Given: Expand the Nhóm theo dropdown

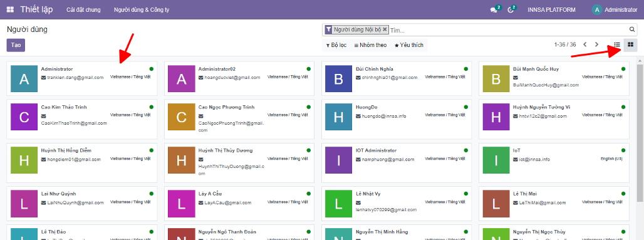Looking at the screenshot, I should 370,45.
